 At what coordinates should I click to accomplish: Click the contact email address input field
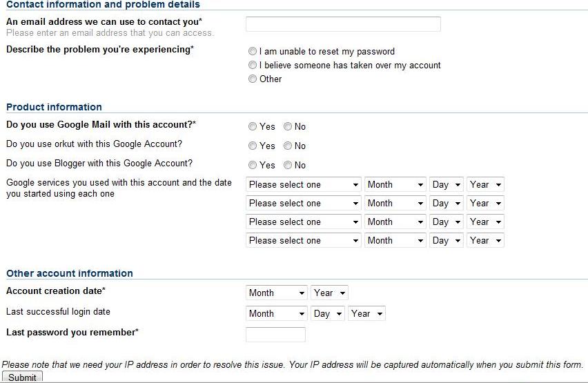point(343,24)
